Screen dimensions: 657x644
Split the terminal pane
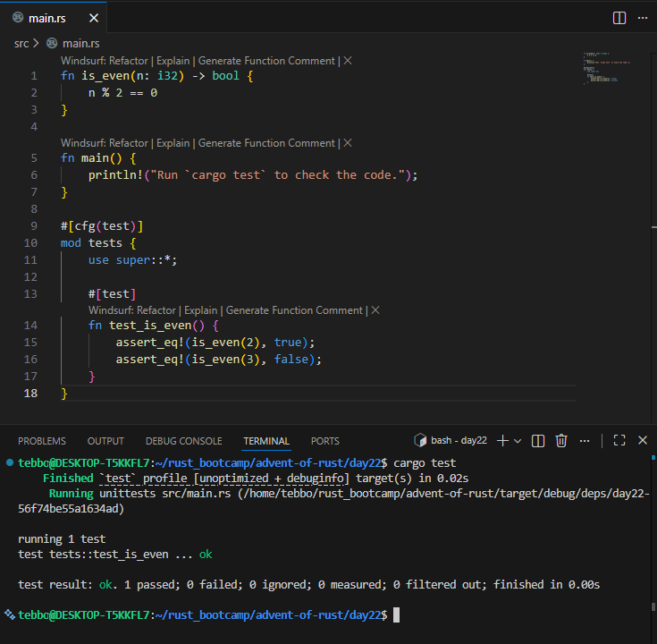[x=537, y=441]
